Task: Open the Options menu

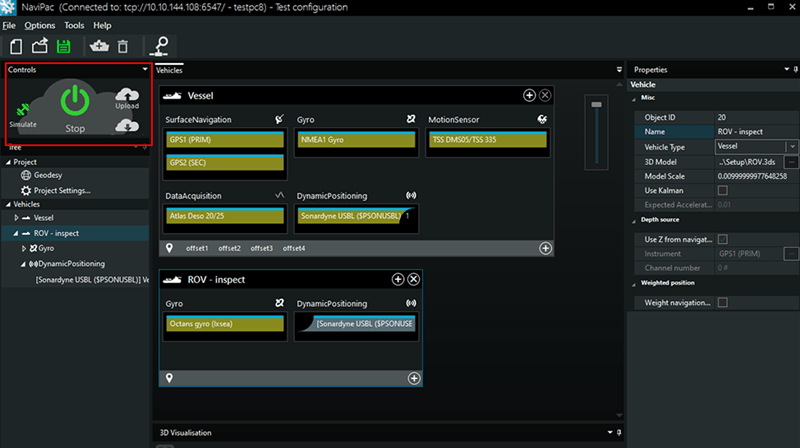Action: click(x=40, y=26)
